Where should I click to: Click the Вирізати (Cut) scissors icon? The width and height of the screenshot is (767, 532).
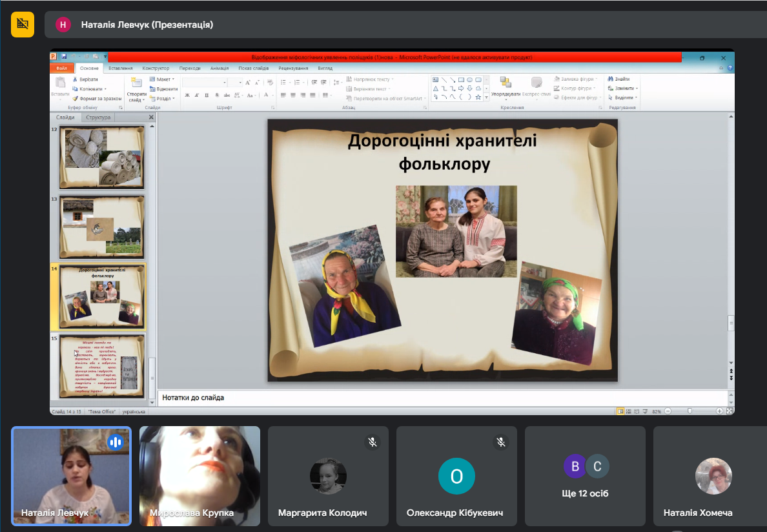click(76, 79)
